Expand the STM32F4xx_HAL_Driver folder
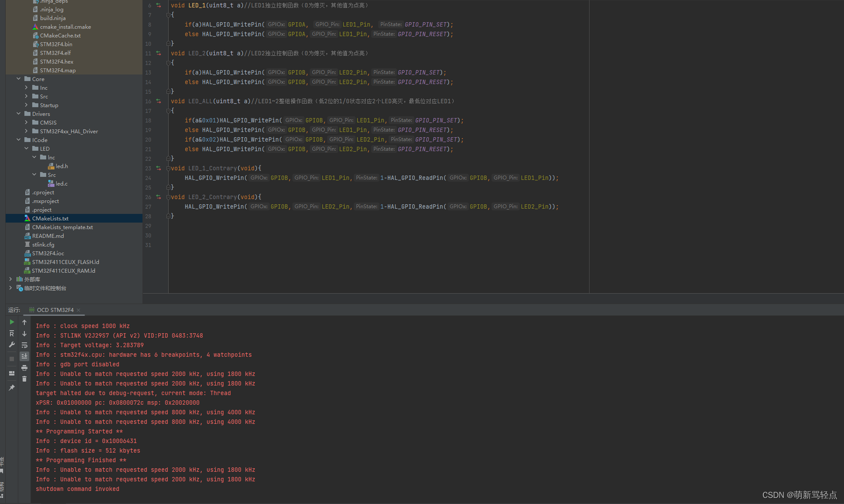 27,131
